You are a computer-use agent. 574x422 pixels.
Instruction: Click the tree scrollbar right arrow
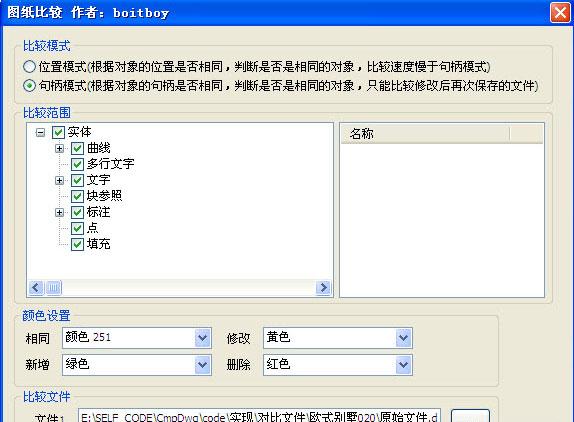[x=323, y=288]
